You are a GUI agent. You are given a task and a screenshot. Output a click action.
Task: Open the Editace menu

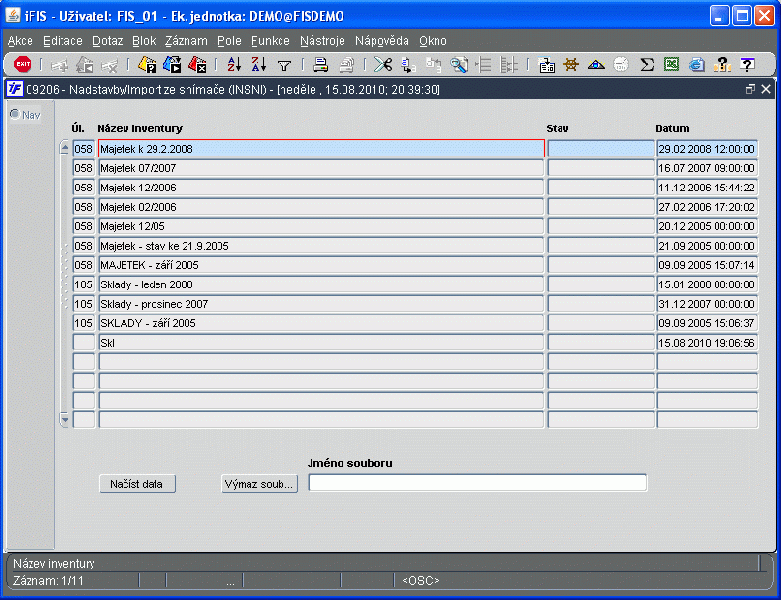(x=63, y=41)
